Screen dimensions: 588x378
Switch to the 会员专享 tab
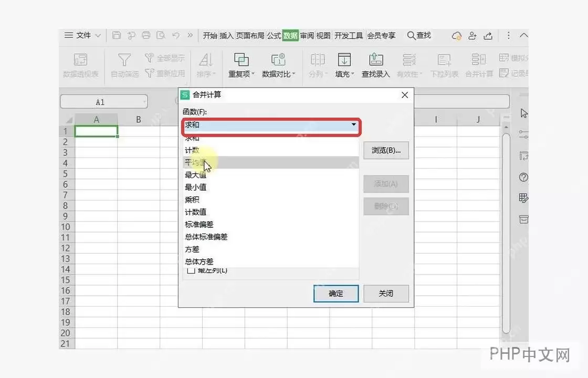[381, 36]
